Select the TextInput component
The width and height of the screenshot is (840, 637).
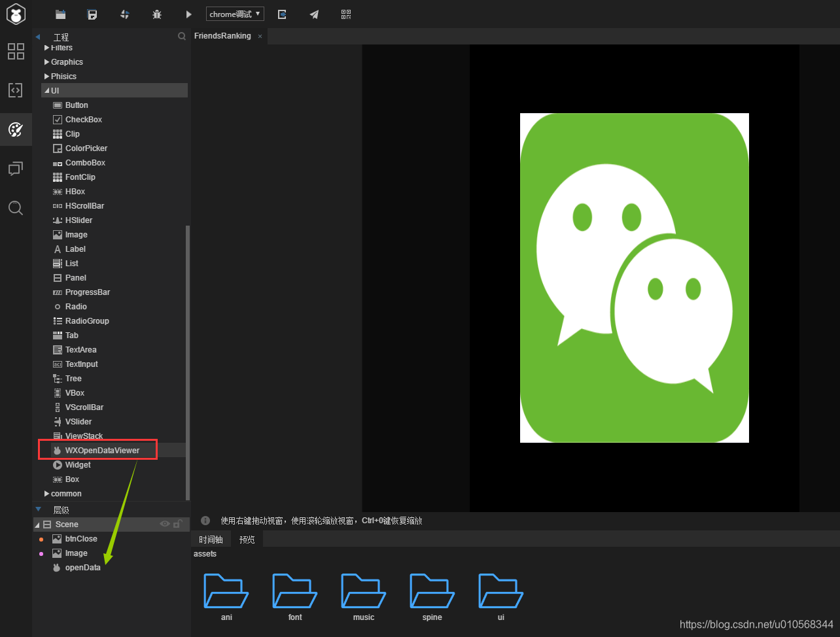click(81, 364)
